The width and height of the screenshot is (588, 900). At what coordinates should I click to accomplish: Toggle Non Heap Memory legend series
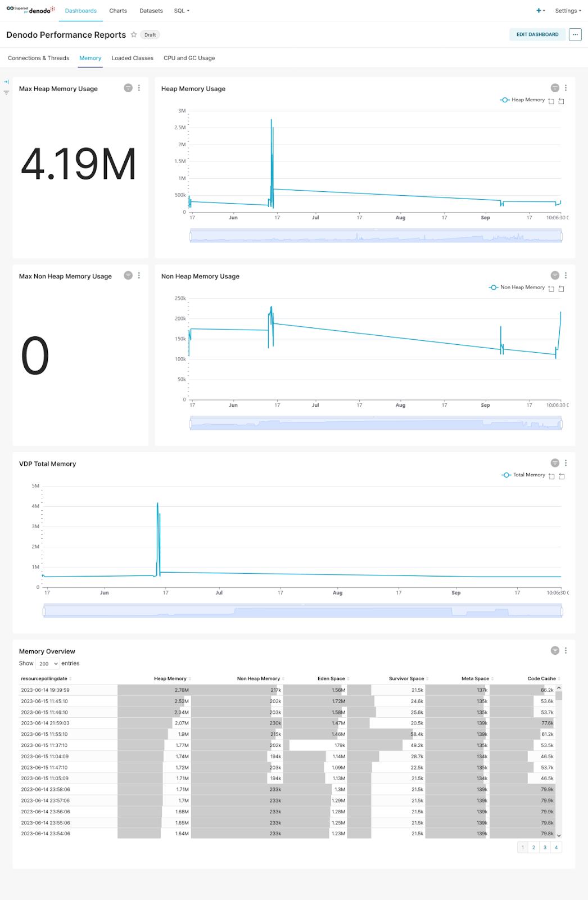click(517, 287)
